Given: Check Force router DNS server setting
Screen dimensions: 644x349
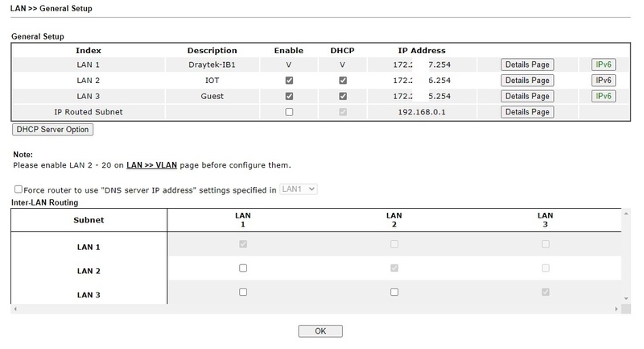Looking at the screenshot, I should point(19,189).
